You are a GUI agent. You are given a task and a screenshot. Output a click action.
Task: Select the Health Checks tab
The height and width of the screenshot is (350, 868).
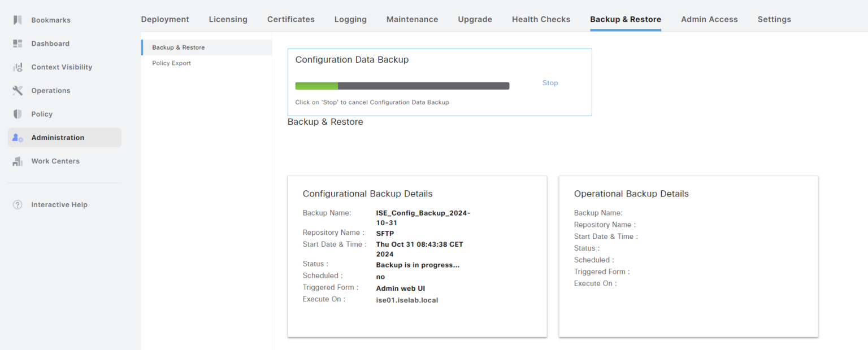coord(541,19)
